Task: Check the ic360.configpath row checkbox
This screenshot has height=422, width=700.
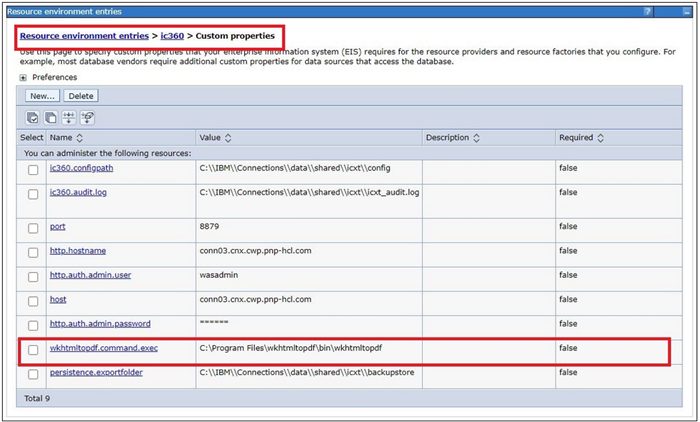Action: click(33, 170)
